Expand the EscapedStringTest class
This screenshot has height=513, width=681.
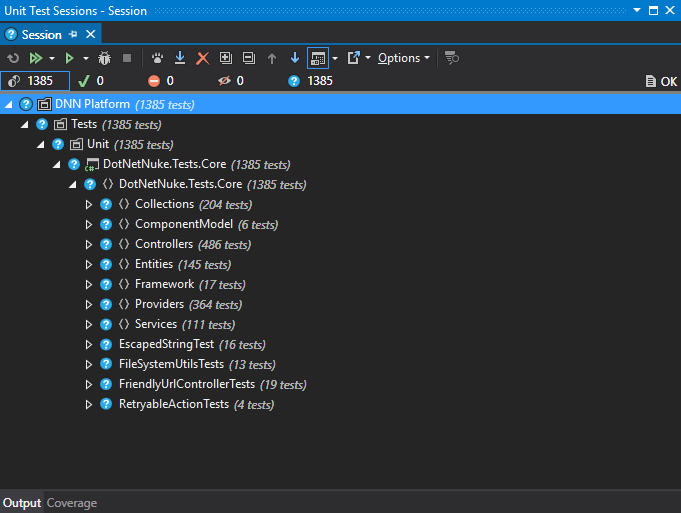point(89,344)
